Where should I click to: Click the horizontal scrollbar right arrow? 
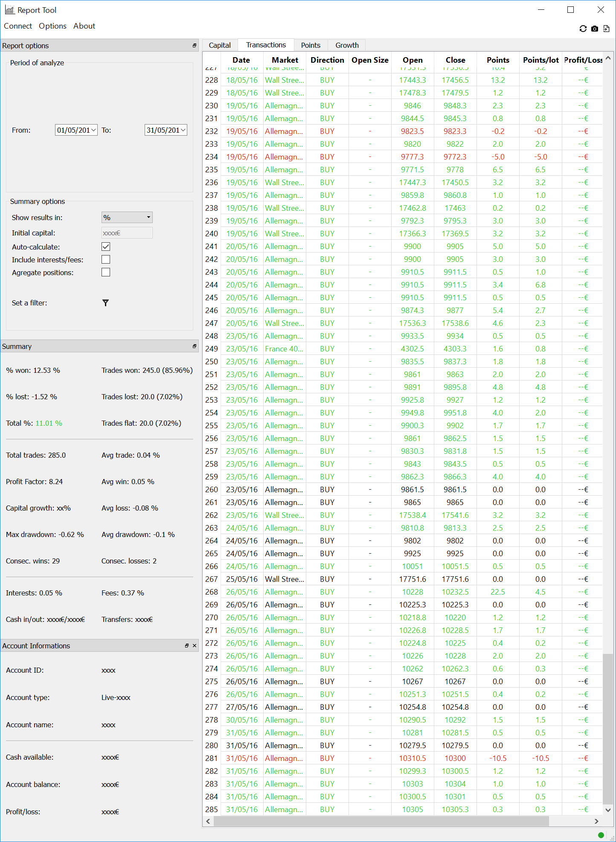point(596,821)
